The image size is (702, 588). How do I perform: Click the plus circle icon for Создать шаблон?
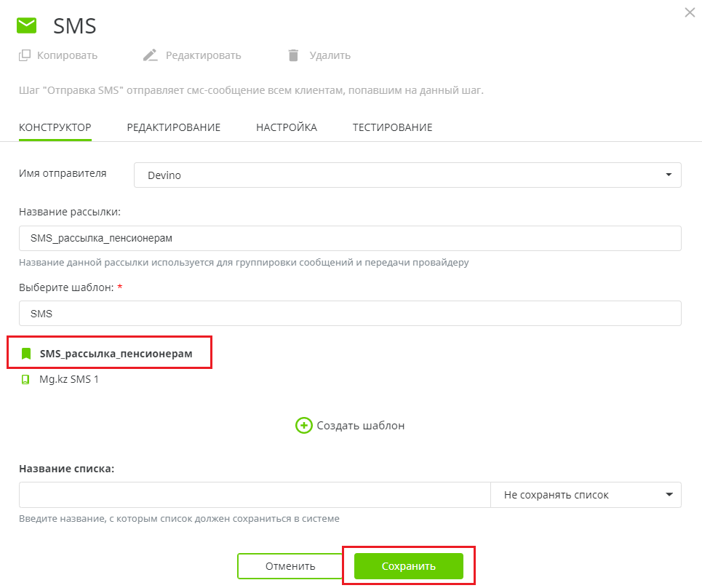303,426
